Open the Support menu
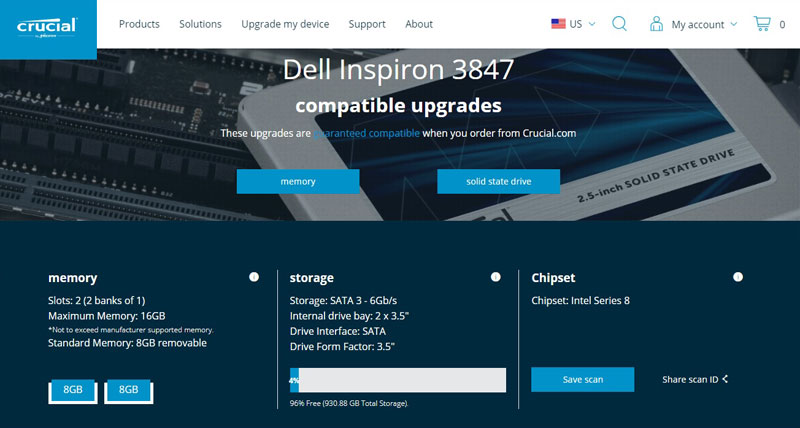 (x=367, y=24)
